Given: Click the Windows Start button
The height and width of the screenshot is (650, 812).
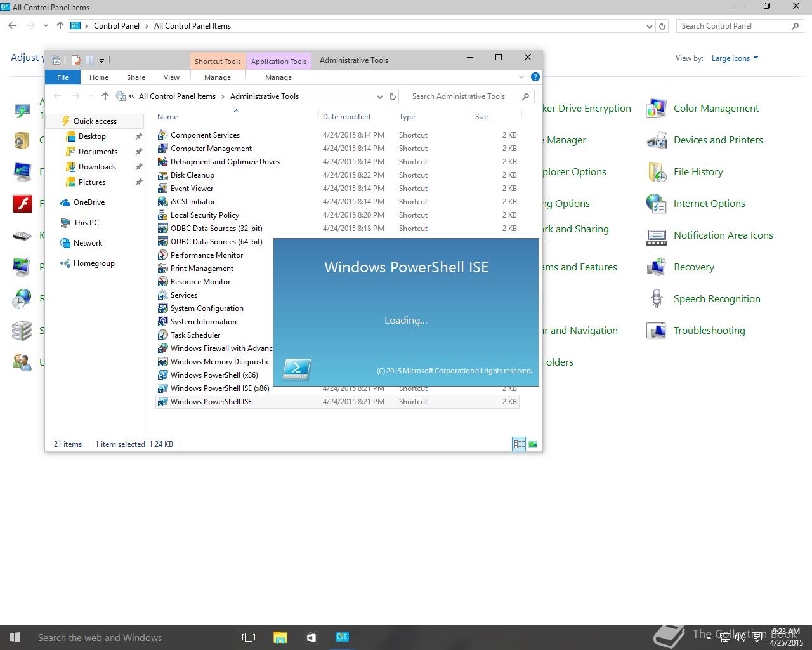Looking at the screenshot, I should pyautogui.click(x=15, y=637).
